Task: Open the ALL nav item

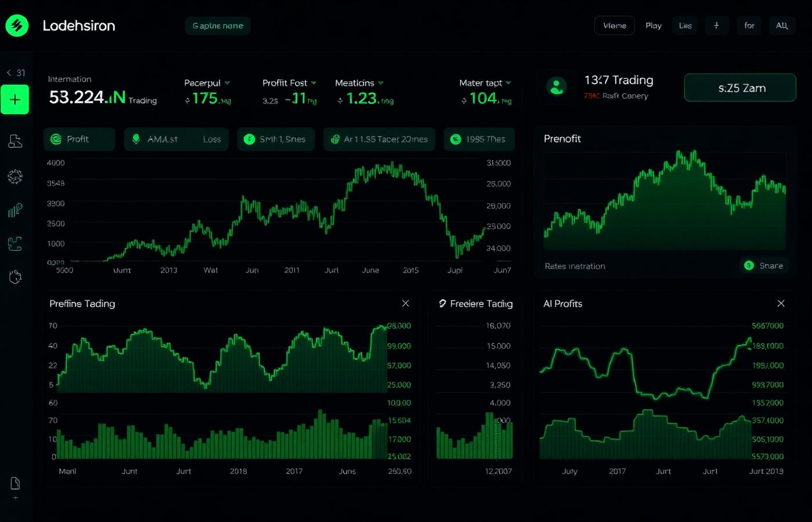Action: (782, 26)
